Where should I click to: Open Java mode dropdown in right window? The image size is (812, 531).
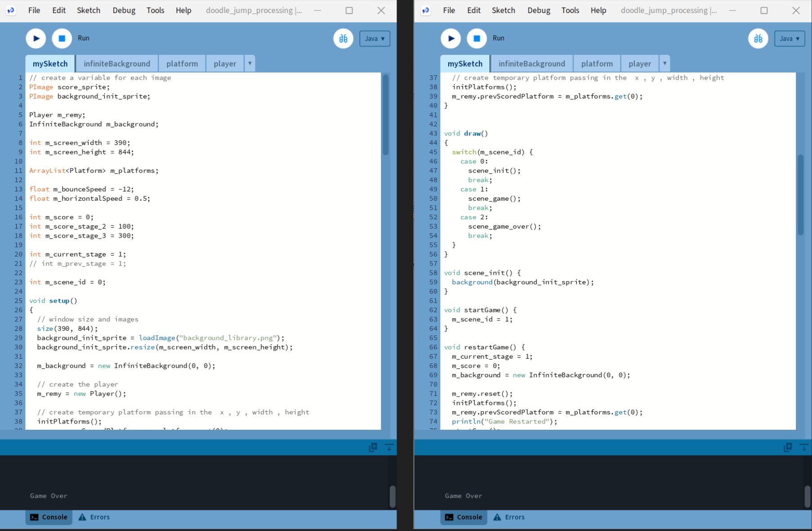click(x=790, y=39)
